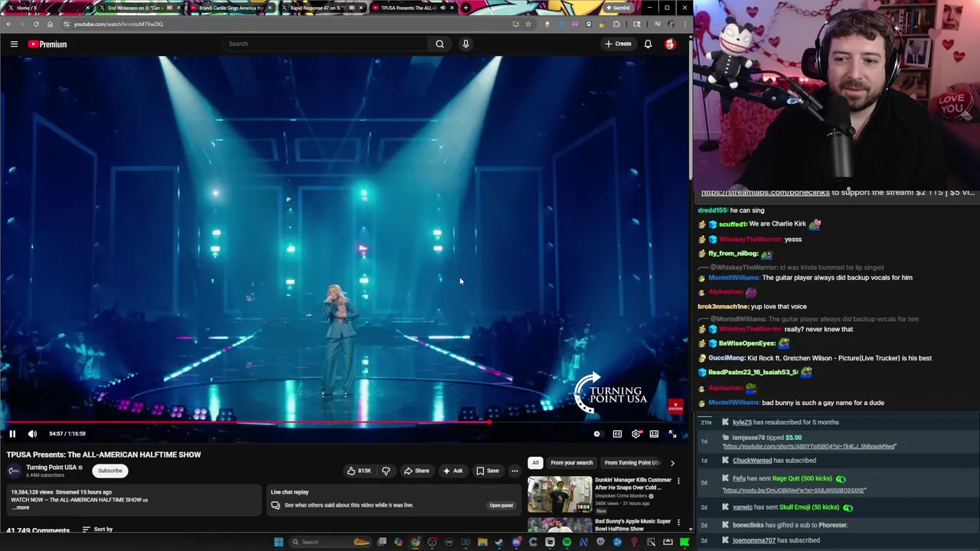Open the Turning Point USA channel avatar
This screenshot has width=980, height=551.
(x=14, y=471)
